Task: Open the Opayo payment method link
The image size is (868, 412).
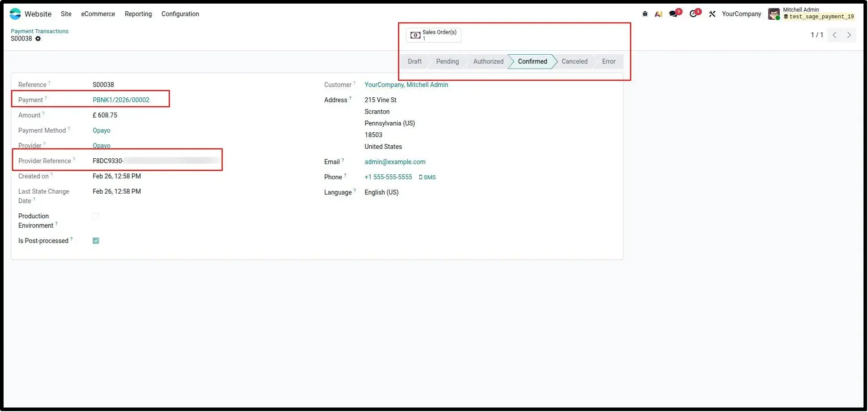Action: point(102,130)
